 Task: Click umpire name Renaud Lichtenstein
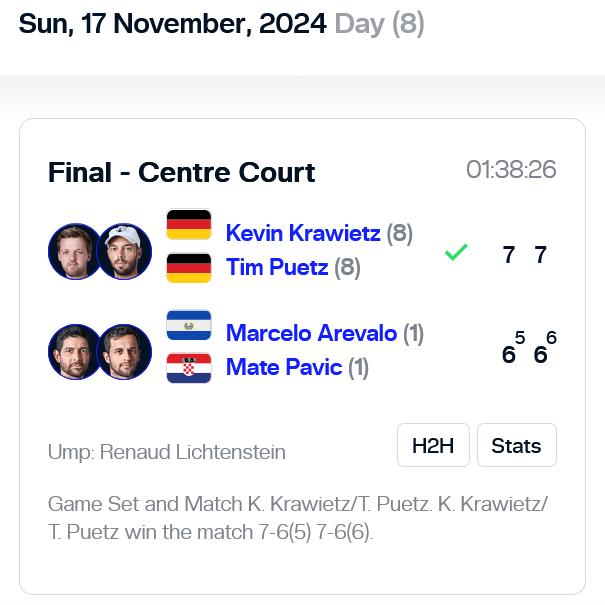[x=193, y=452]
